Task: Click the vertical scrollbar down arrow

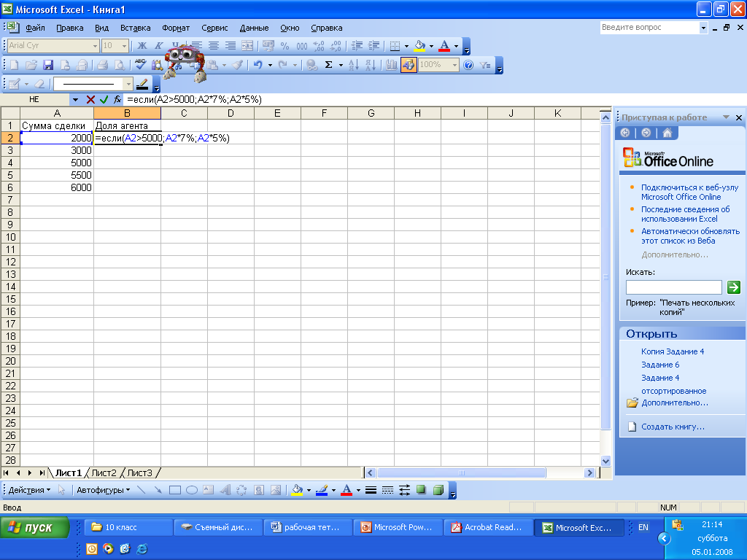Action: 605,461
